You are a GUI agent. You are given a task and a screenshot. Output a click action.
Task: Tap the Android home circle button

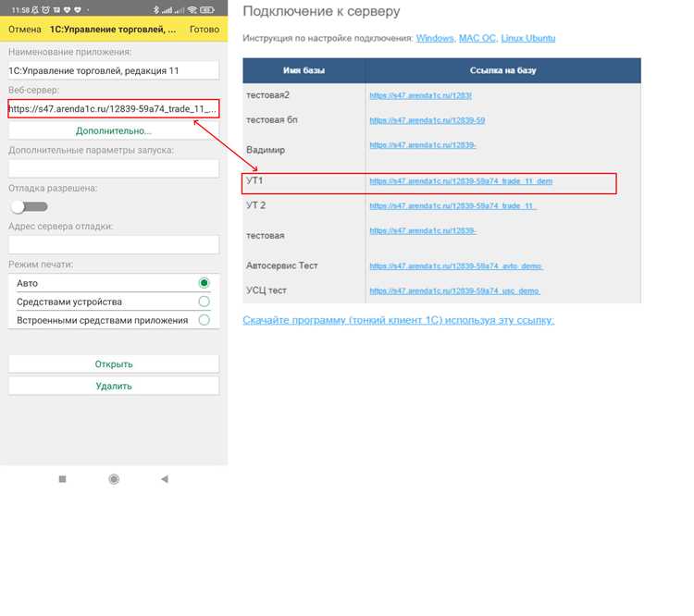pyautogui.click(x=114, y=479)
